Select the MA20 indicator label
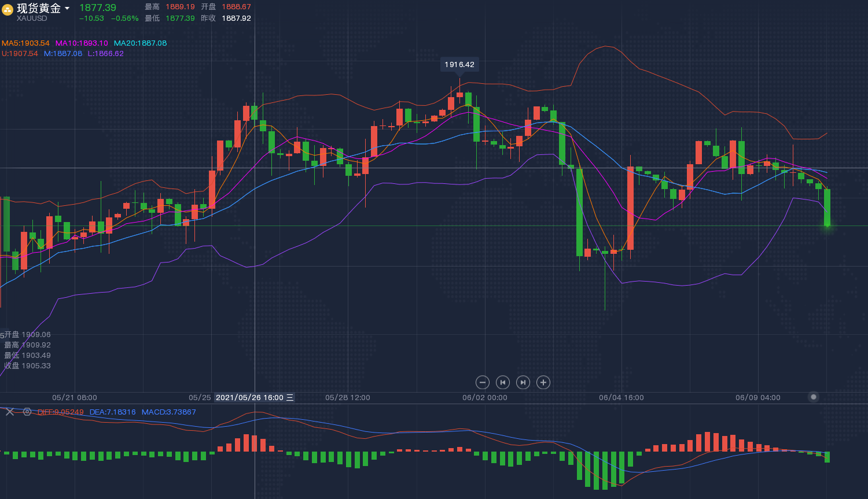Image resolution: width=868 pixels, height=499 pixels. pyautogui.click(x=140, y=43)
